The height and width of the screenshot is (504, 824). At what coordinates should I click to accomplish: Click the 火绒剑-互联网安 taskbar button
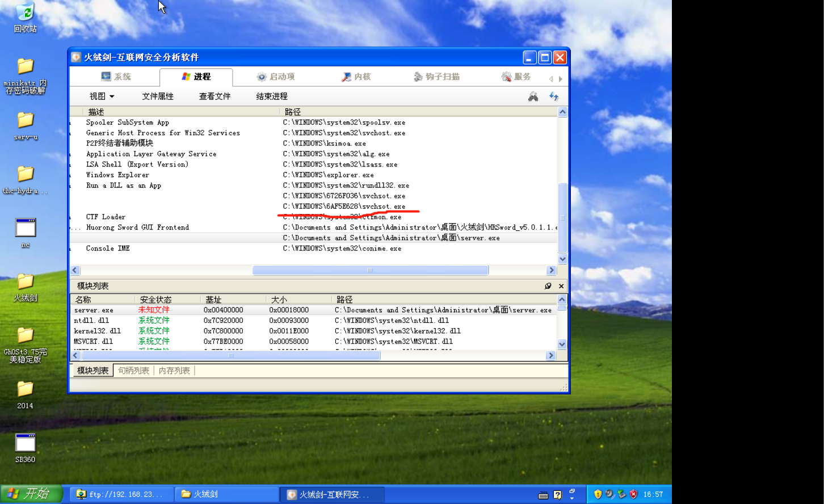coord(333,494)
